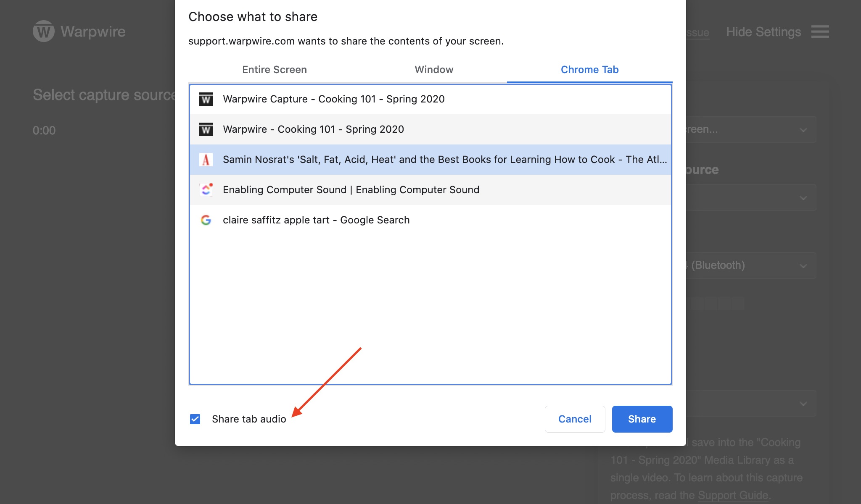The height and width of the screenshot is (504, 861).
Task: Click the Warpwire wordmark in background
Action: pos(93,31)
